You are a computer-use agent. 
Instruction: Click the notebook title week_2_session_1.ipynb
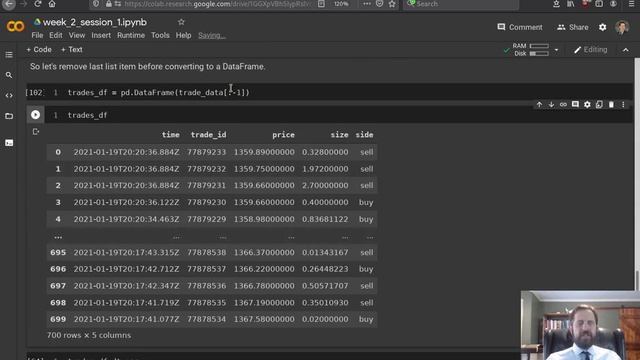[x=94, y=22]
